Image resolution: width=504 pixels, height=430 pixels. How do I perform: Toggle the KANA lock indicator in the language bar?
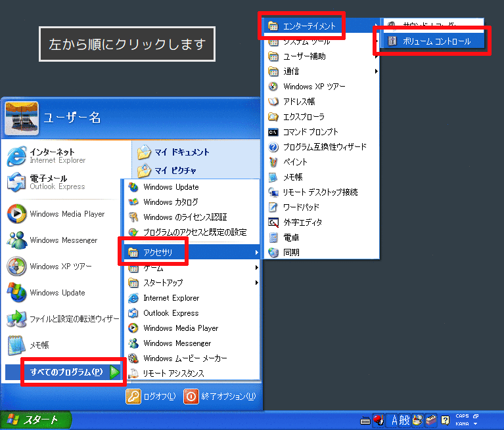point(462,423)
